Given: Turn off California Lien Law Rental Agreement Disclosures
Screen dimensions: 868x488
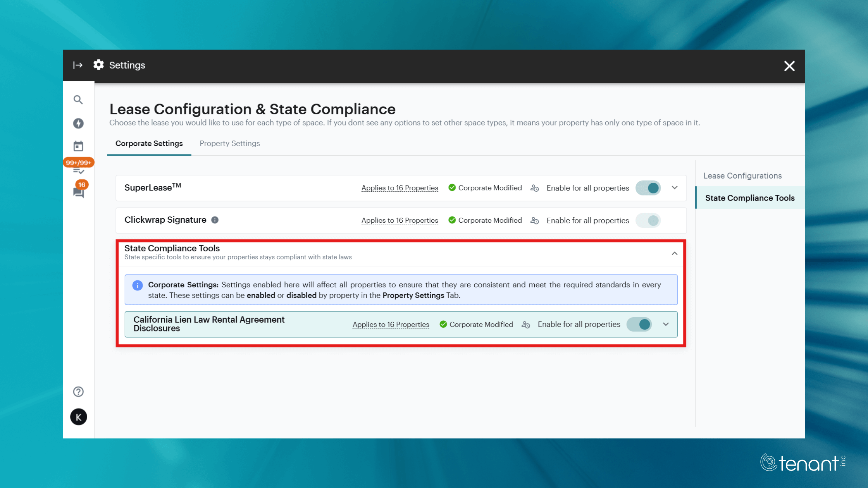Looking at the screenshot, I should click(x=639, y=324).
